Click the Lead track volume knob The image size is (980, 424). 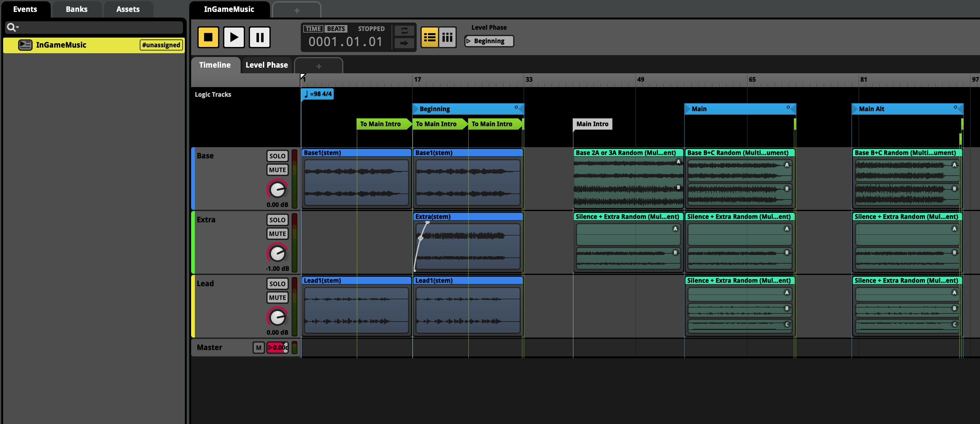(277, 317)
